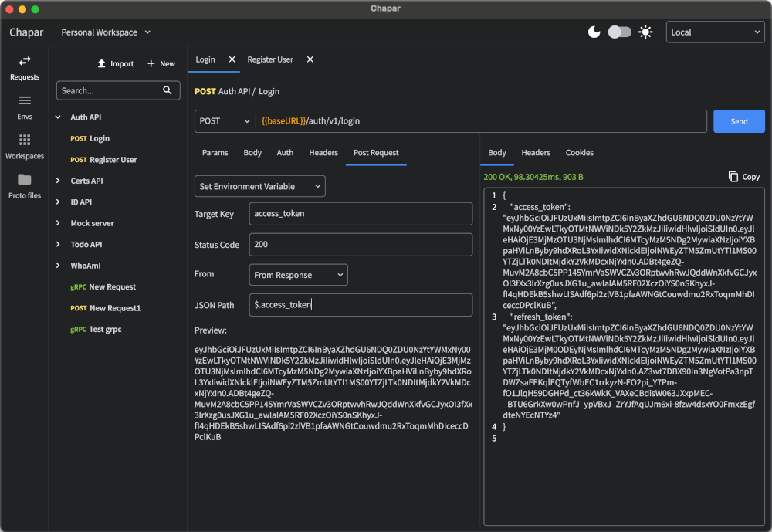Viewport: 772px width, 532px height.
Task: Open the Workspaces sidebar section
Action: click(x=25, y=147)
